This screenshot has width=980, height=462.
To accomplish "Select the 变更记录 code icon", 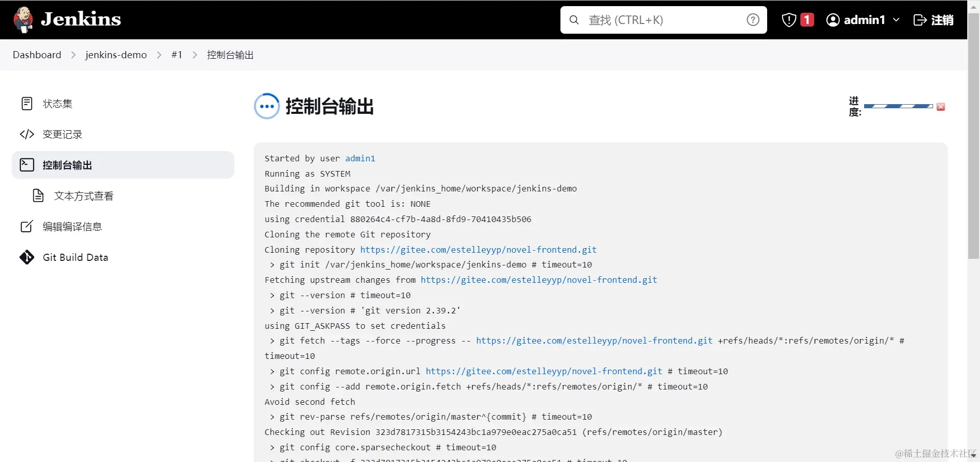I will click(27, 134).
